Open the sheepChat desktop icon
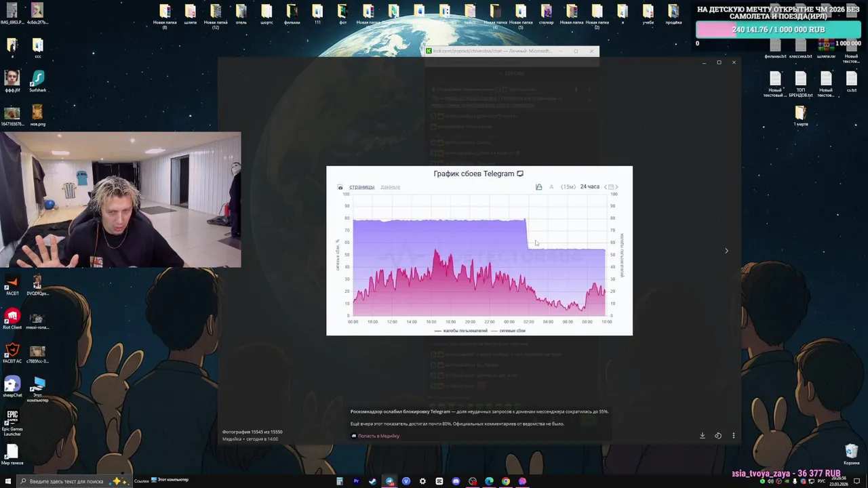 point(12,387)
